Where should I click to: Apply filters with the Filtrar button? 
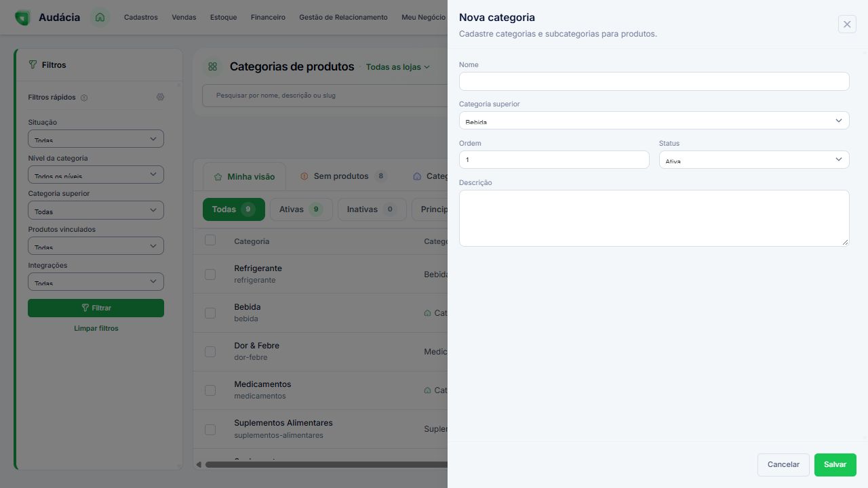pos(96,308)
